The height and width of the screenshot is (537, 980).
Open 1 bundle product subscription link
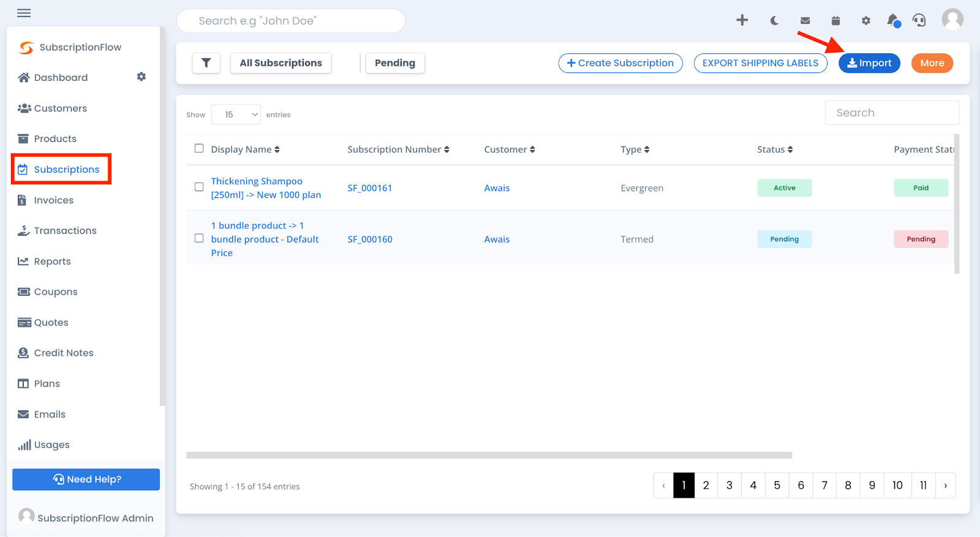point(265,239)
